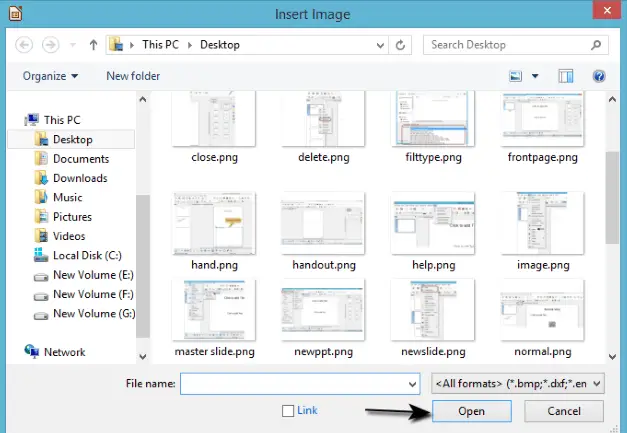The width and height of the screenshot is (627, 433).
Task: Select Local Disk (C:) drive
Action: [x=87, y=255]
